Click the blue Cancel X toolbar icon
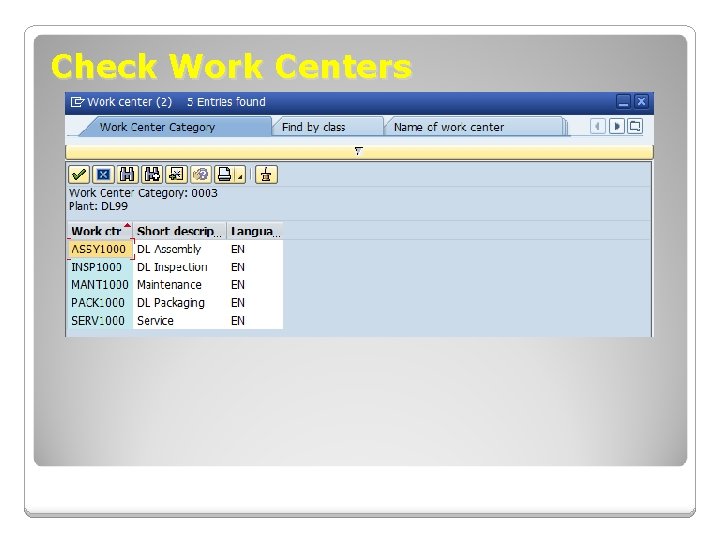Screen dimensions: 720x540 pos(103,174)
